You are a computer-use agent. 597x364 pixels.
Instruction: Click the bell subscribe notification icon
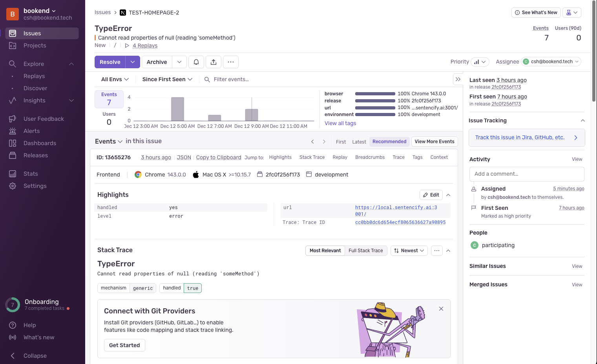196,62
